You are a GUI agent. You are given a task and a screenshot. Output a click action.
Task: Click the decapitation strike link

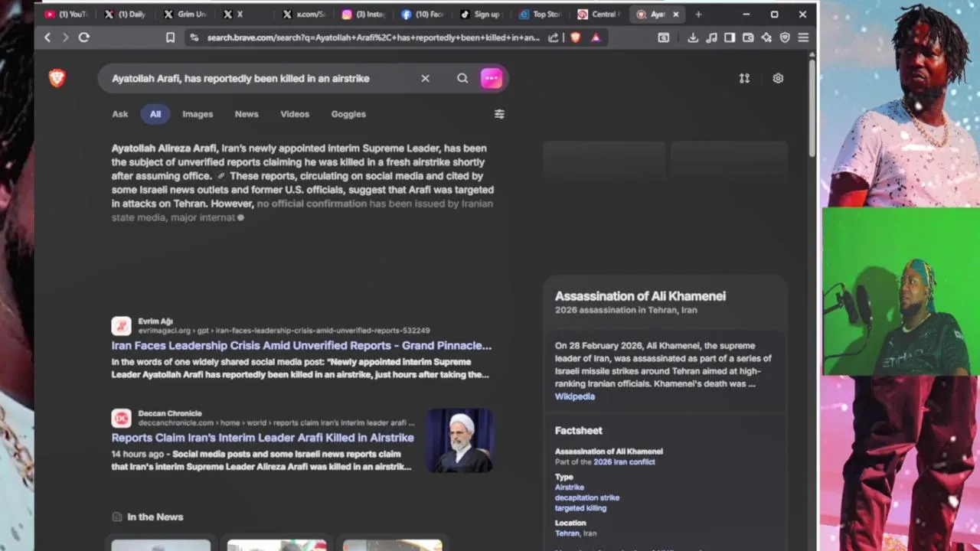[x=587, y=497]
